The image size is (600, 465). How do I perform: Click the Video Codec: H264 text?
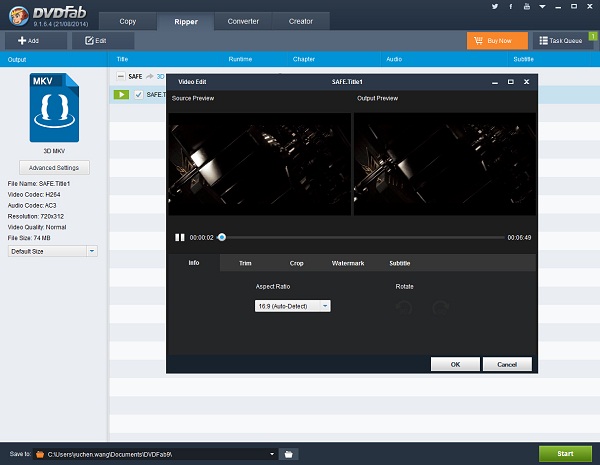34,194
